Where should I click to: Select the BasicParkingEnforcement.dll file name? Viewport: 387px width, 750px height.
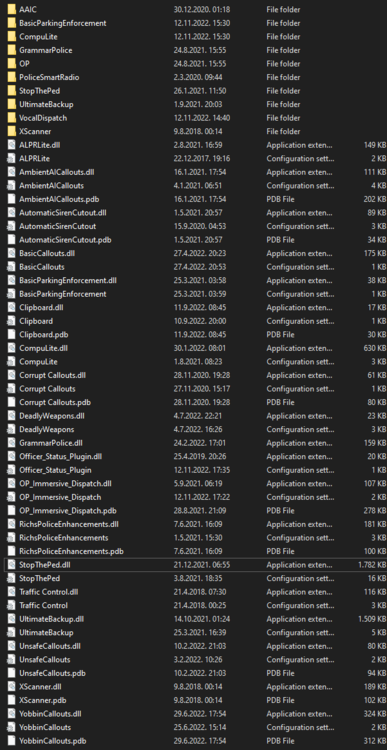pyautogui.click(x=68, y=280)
